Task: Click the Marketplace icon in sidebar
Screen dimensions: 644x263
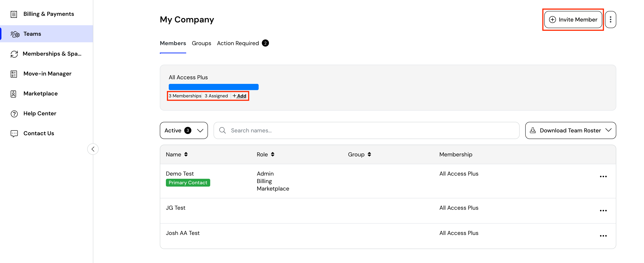Action: [14, 94]
